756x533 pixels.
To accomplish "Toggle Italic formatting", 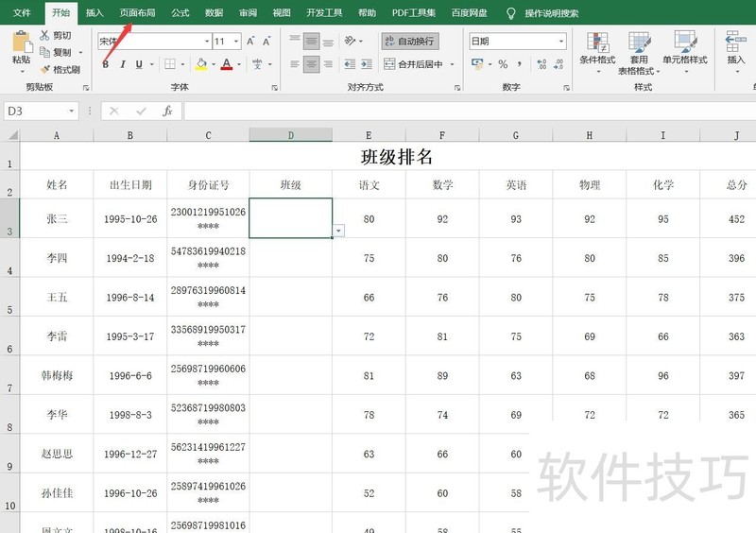I will pyautogui.click(x=123, y=64).
